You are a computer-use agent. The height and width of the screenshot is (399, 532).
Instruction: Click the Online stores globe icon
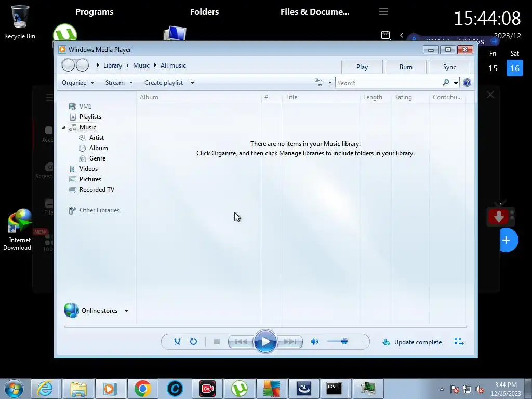(72, 311)
